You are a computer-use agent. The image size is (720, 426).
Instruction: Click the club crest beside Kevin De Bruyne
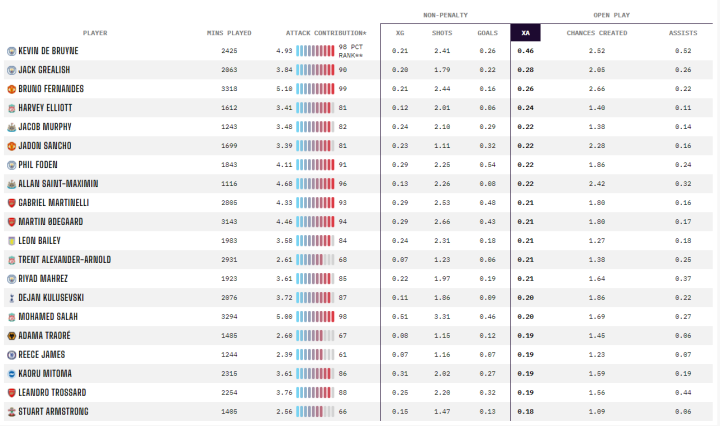pos(11,51)
